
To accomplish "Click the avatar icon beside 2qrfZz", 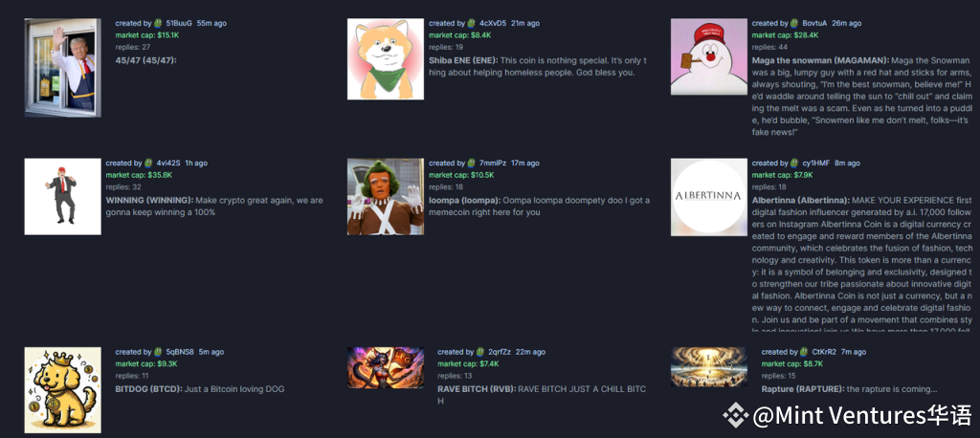I will [x=480, y=352].
